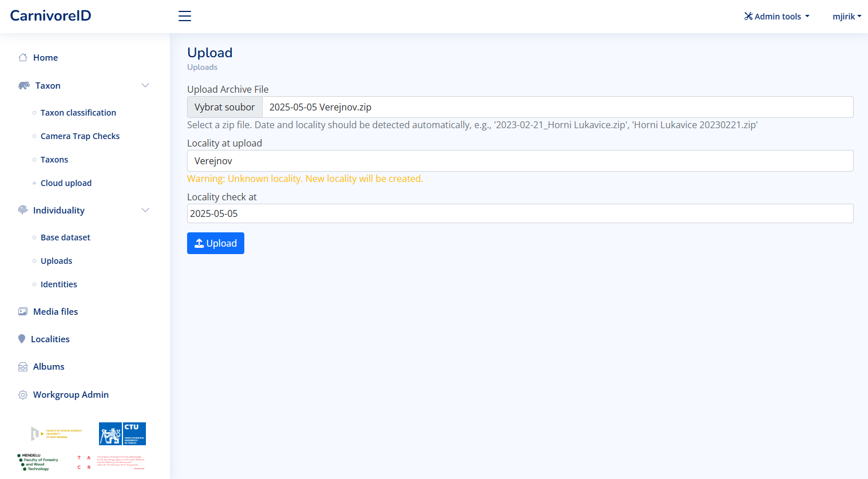Select the Taxon animal icon in sidebar
The height and width of the screenshot is (479, 868).
(x=23, y=85)
